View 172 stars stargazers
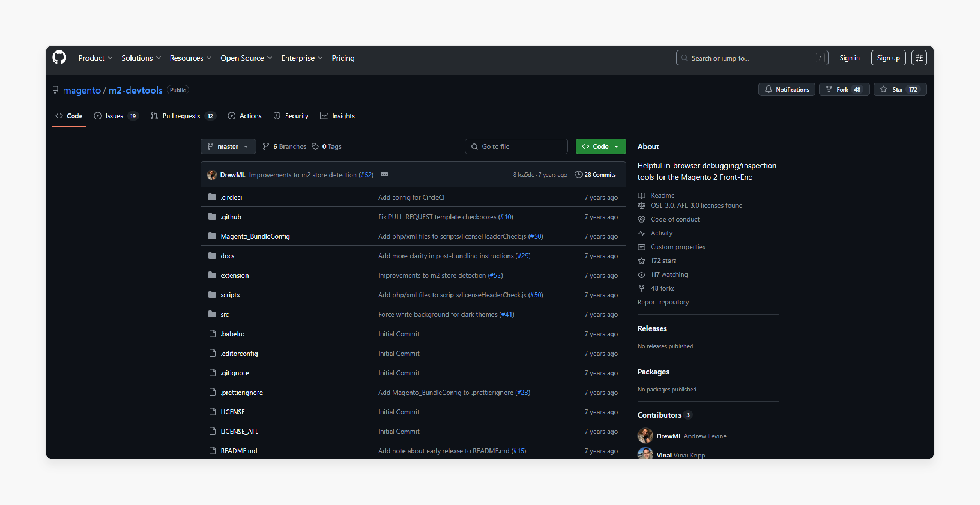The width and height of the screenshot is (980, 505). click(663, 261)
